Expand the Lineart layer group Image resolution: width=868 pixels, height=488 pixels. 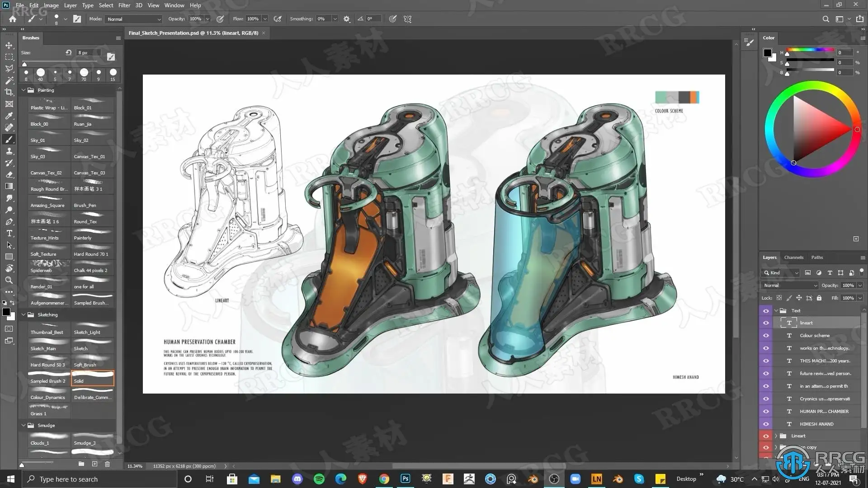pyautogui.click(x=776, y=436)
